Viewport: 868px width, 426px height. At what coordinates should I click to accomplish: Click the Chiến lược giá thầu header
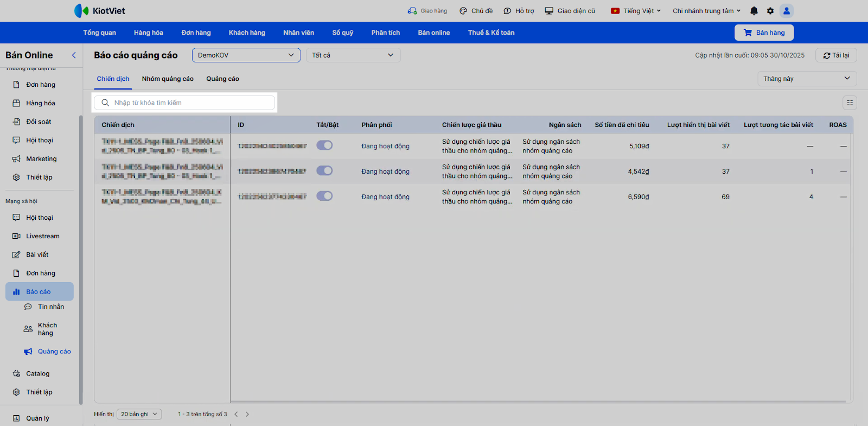471,125
